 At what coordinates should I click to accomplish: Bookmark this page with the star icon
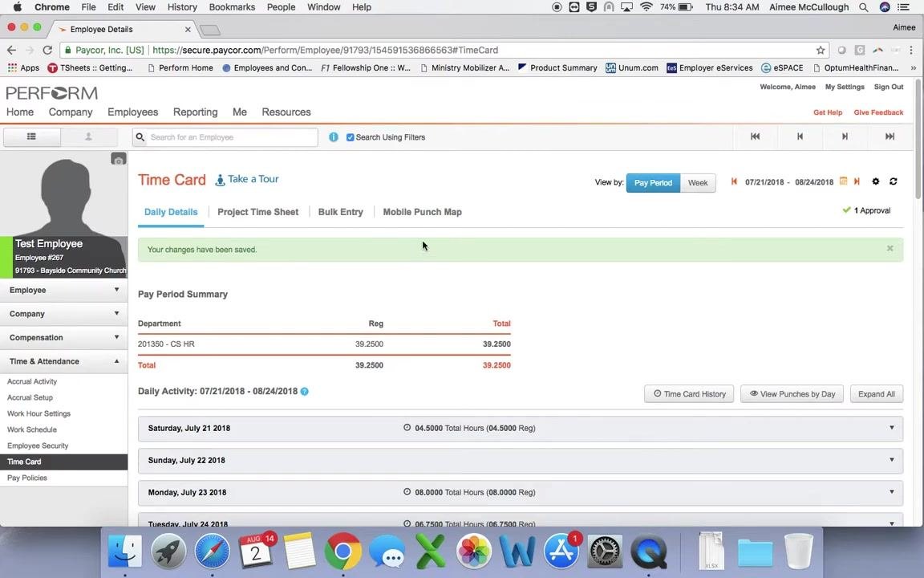[821, 50]
